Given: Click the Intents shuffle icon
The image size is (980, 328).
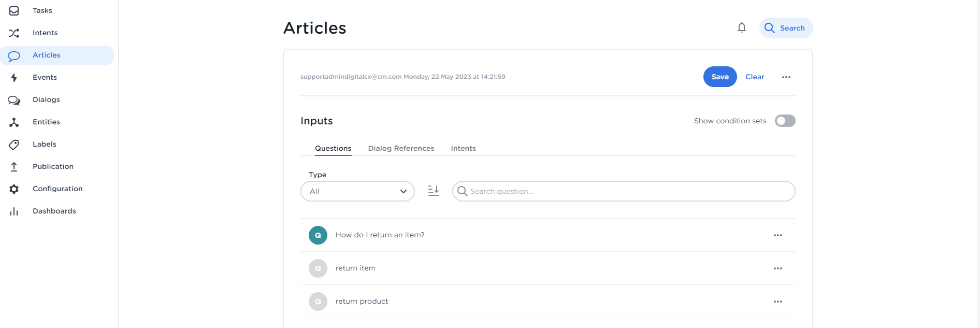Looking at the screenshot, I should [x=14, y=33].
